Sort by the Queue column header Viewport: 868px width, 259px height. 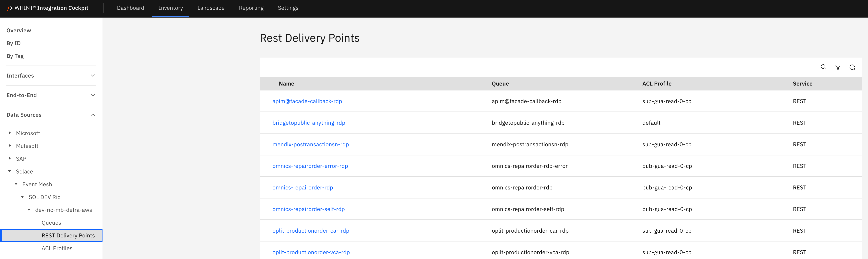(x=500, y=84)
